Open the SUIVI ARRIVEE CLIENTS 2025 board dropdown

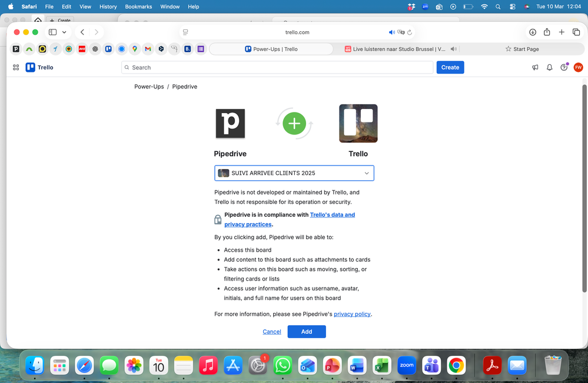pyautogui.click(x=294, y=173)
